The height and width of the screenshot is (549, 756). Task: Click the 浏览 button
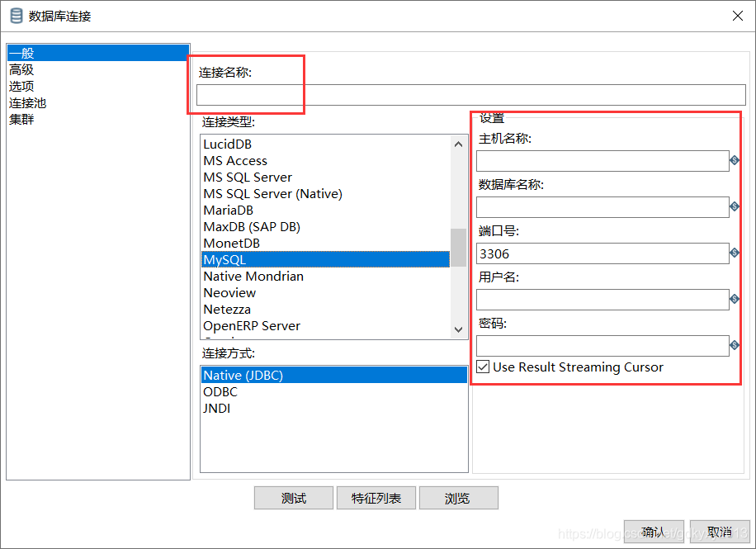[x=459, y=498]
